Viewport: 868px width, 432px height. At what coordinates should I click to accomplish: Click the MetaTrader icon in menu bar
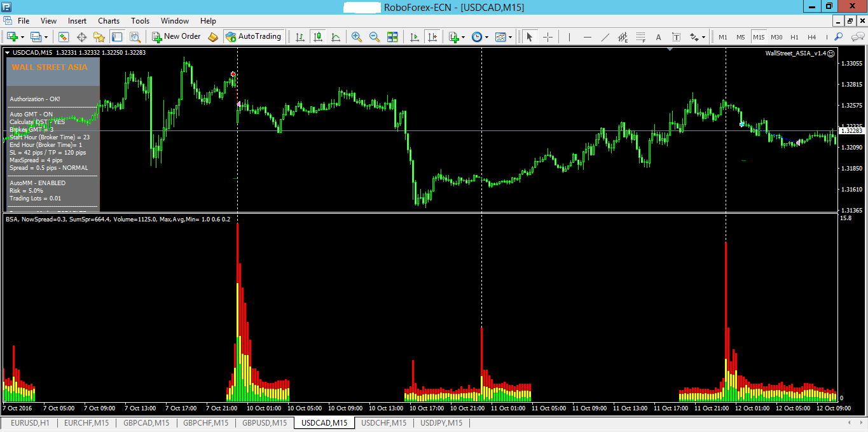coord(8,21)
